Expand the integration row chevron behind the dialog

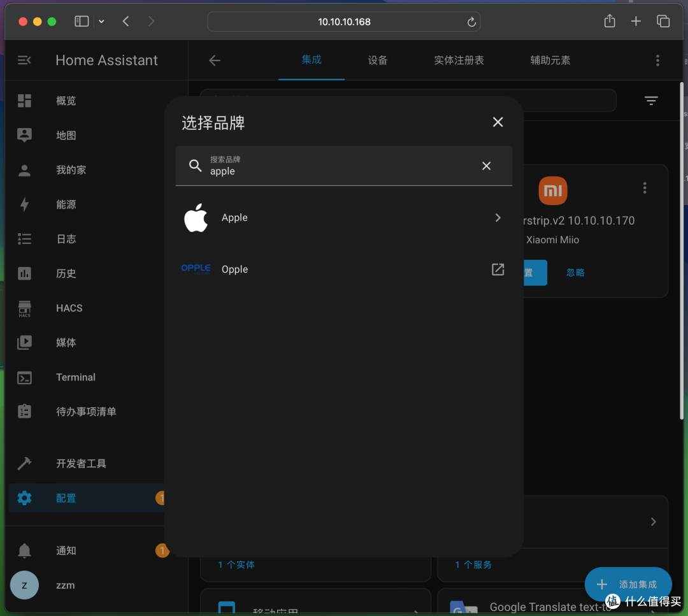point(654,522)
